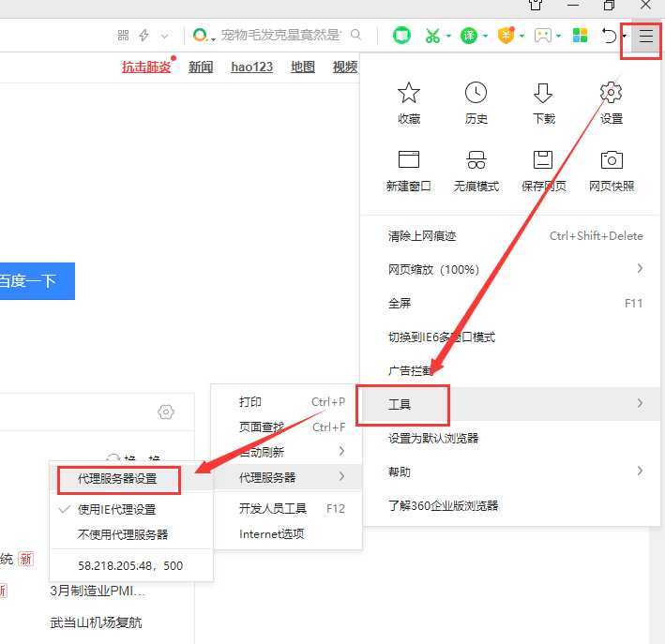This screenshot has width=665, height=644.
Task: Click the green rounded square icon
Action: pyautogui.click(x=401, y=36)
